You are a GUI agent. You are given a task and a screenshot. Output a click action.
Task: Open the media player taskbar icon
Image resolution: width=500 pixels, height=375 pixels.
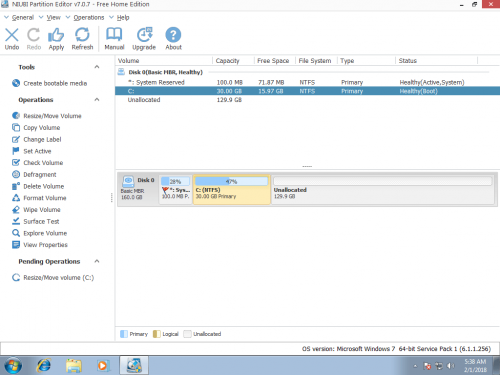(103, 366)
